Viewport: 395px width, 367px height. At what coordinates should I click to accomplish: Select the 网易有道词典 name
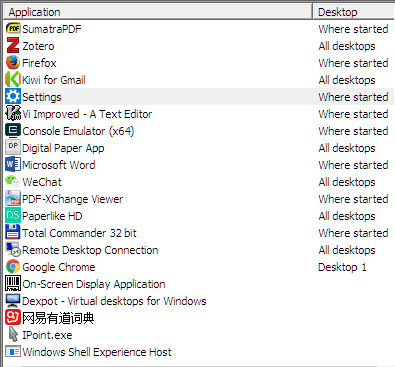(58, 318)
